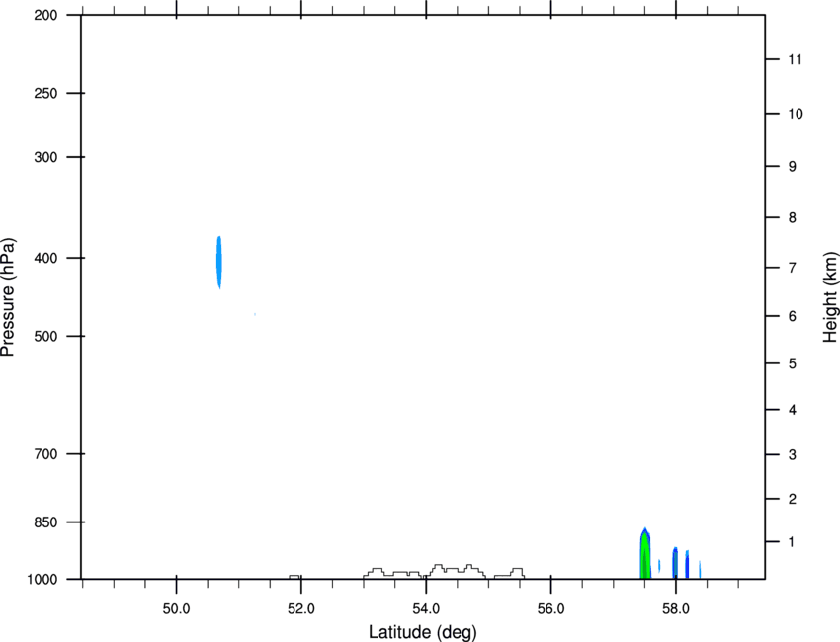
Task: Click the small terrain bump near 52.0 degrees
Action: coord(294,577)
